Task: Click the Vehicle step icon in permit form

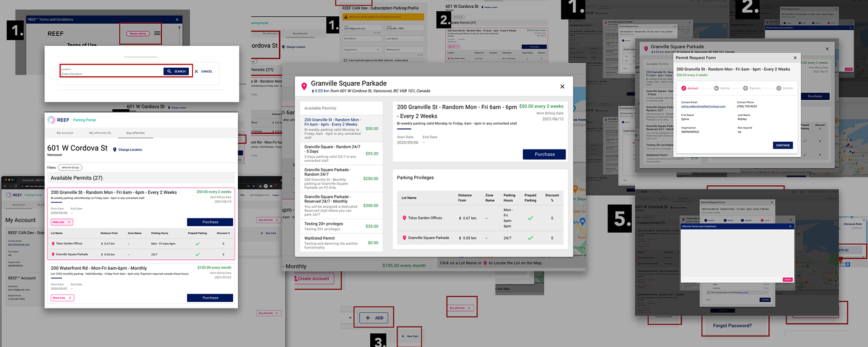Action: pos(716,88)
